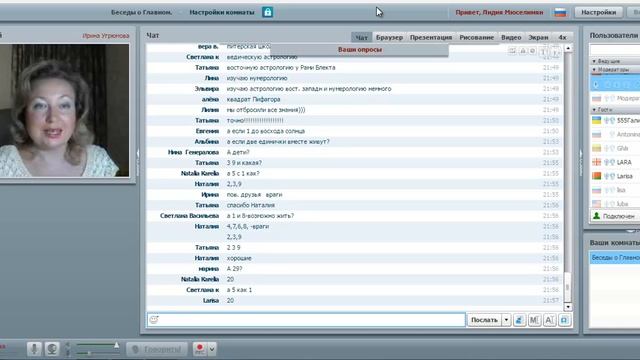The height and width of the screenshot is (360, 640).
Task: Click microphone status icon beside LARA
Action: point(607,162)
